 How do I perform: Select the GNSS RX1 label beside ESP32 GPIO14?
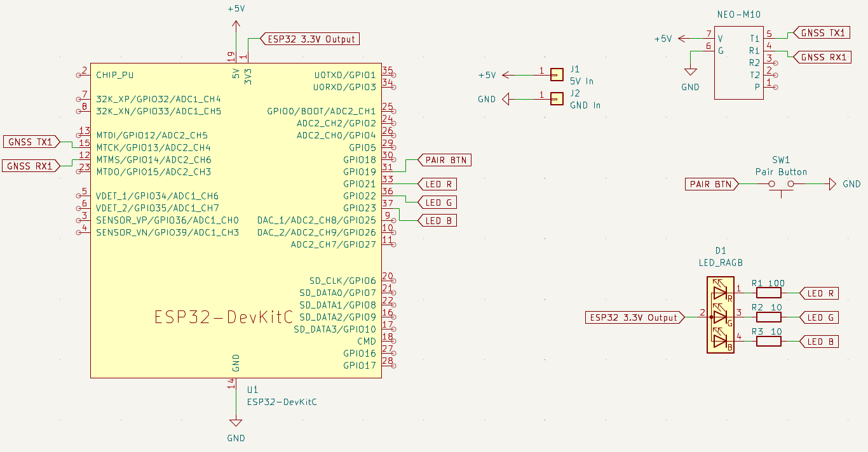pos(31,166)
